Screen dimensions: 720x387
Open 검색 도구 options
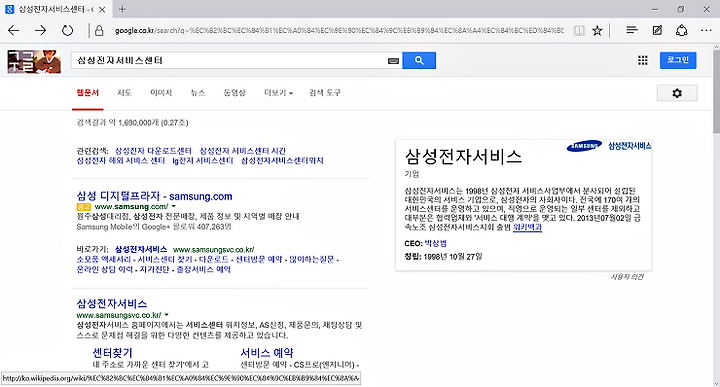(325, 93)
